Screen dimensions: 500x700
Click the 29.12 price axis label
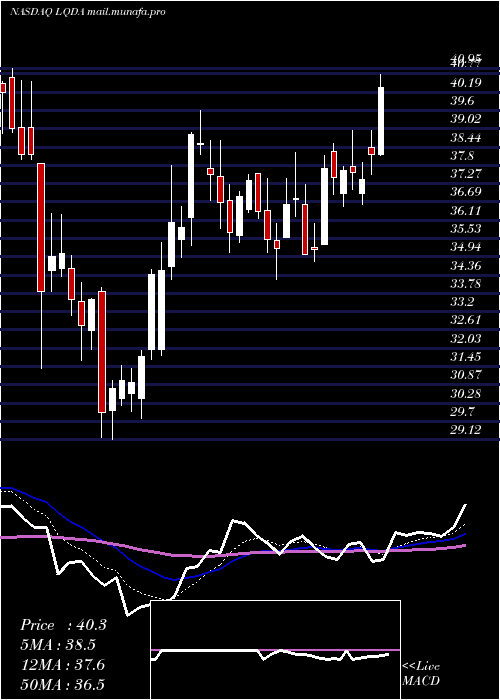[x=466, y=430]
